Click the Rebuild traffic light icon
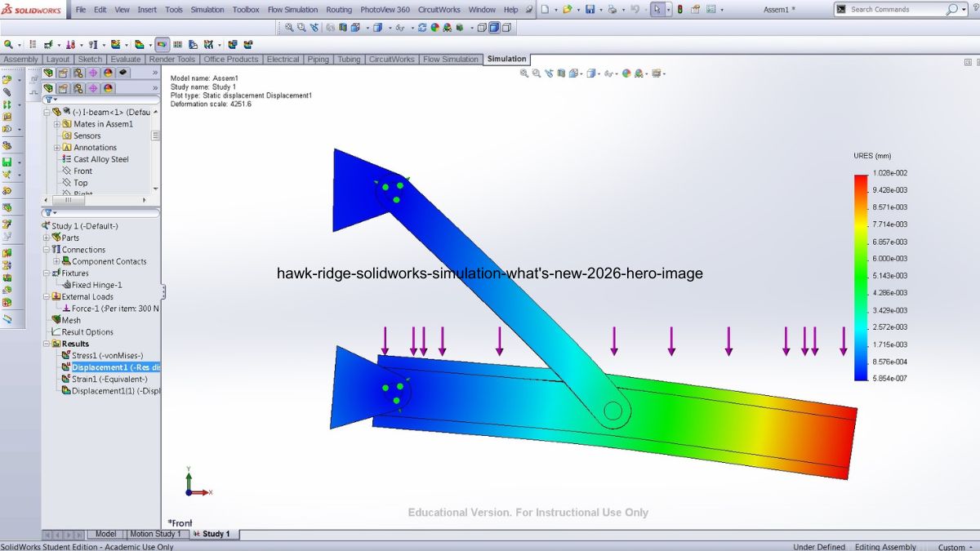 [x=680, y=10]
